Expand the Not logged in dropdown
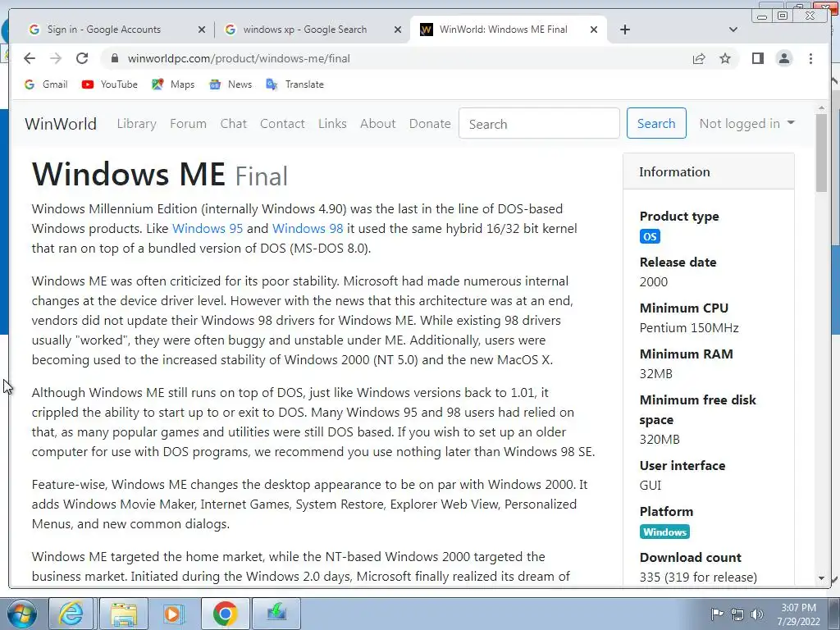This screenshot has height=630, width=840. point(746,124)
